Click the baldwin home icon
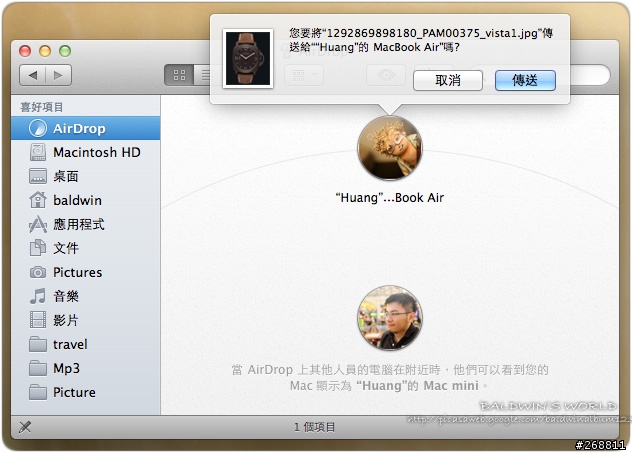This screenshot has height=453, width=632. [38, 200]
